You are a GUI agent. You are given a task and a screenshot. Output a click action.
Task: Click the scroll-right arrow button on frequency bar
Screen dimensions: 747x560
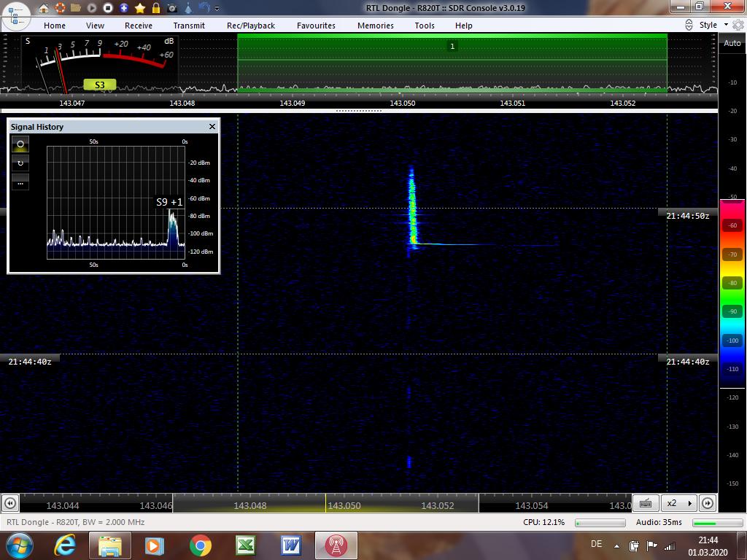[708, 503]
